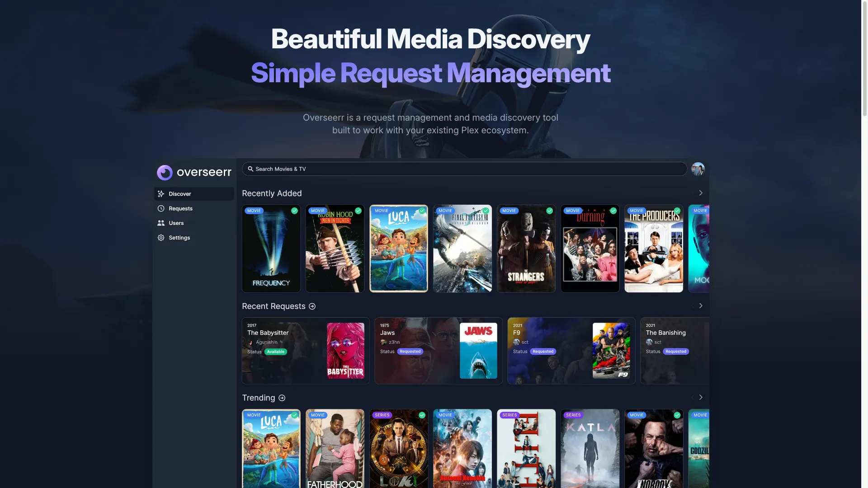Click green checkmark on Loki series poster
The height and width of the screenshot is (488, 868).
click(422, 415)
